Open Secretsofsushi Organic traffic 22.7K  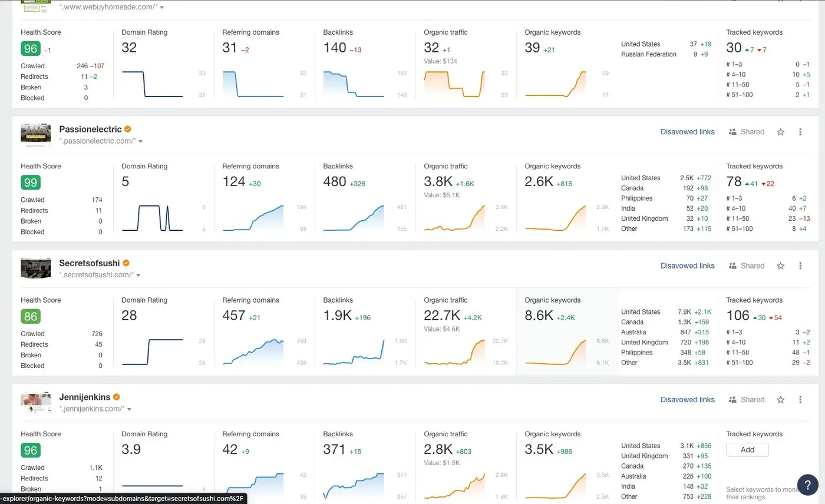coord(443,316)
